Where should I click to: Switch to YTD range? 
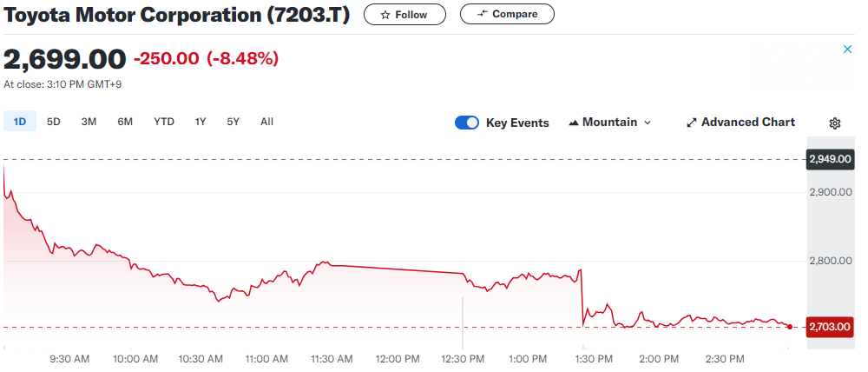164,122
